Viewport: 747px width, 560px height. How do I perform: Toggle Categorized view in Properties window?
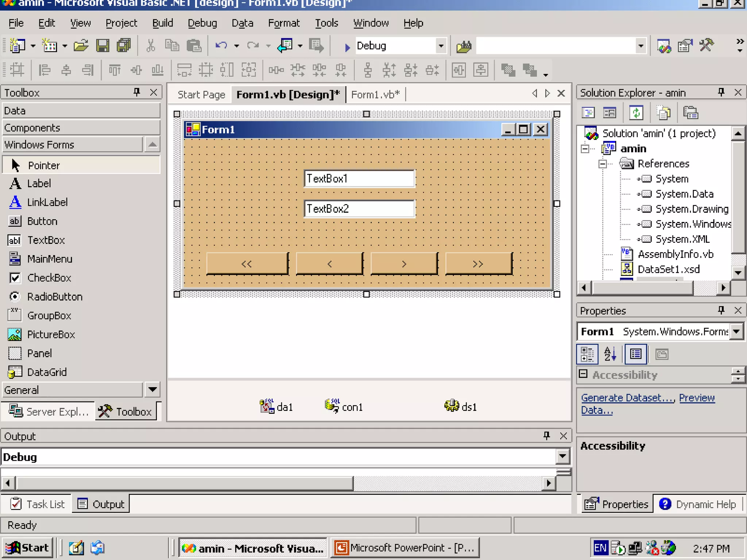(x=587, y=354)
